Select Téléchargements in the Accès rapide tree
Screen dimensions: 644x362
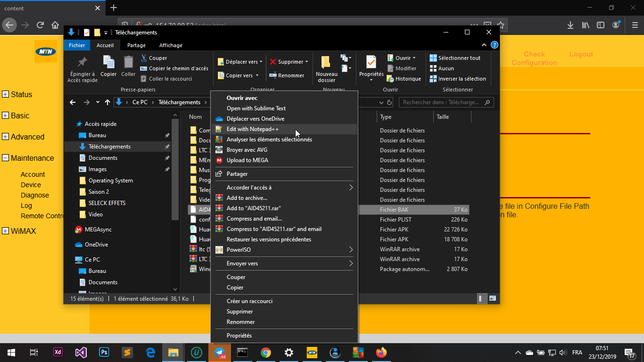click(109, 147)
